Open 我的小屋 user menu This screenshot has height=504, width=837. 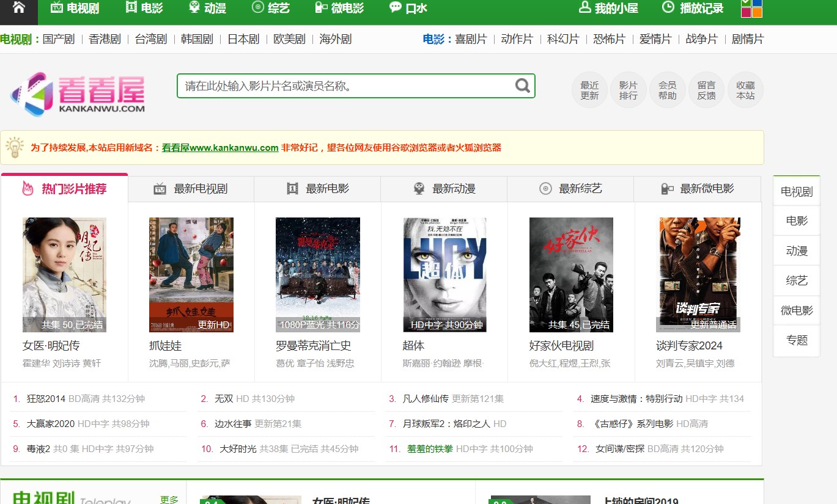click(608, 8)
